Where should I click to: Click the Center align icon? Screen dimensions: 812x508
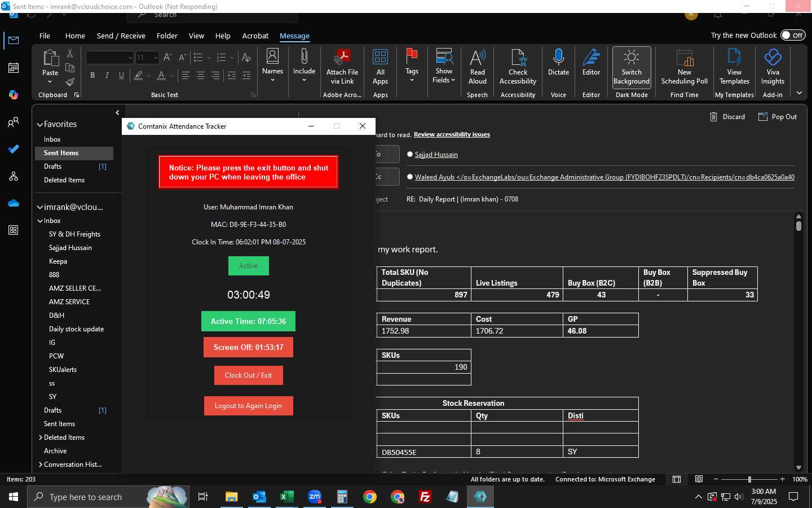click(200, 75)
